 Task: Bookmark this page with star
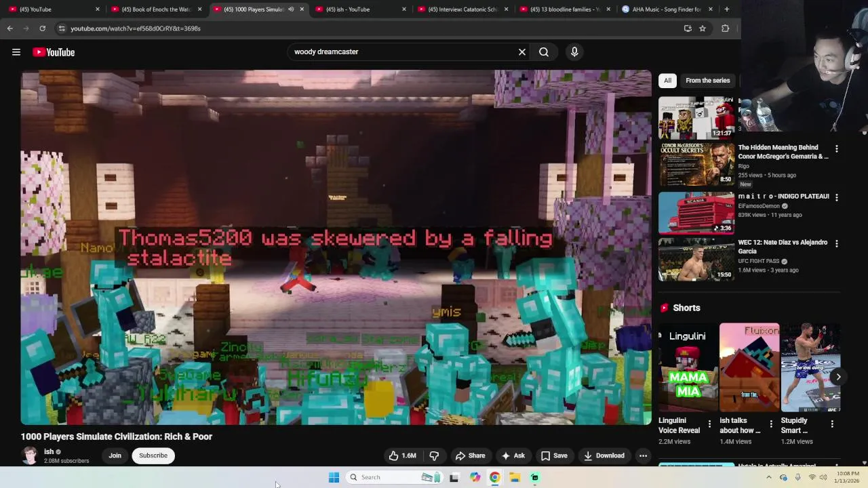point(703,28)
